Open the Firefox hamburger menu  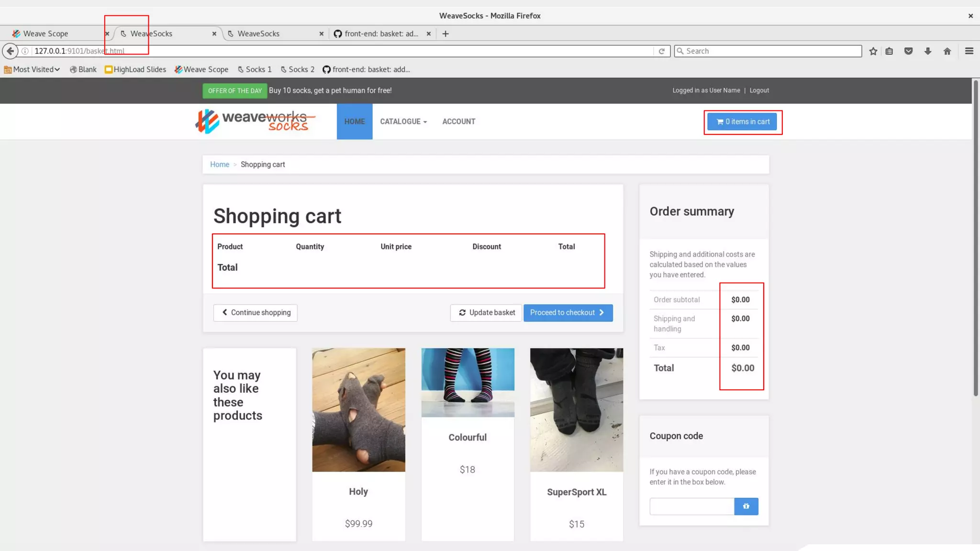click(969, 51)
